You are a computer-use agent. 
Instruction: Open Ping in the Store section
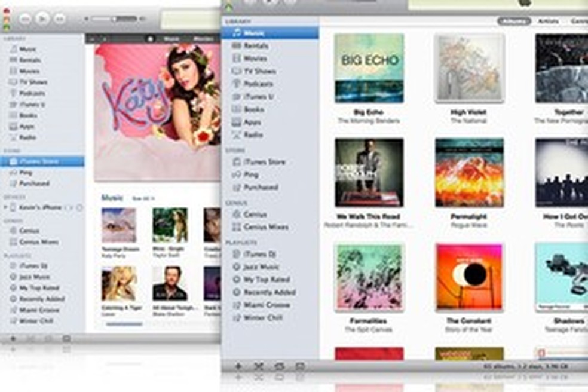tap(251, 174)
